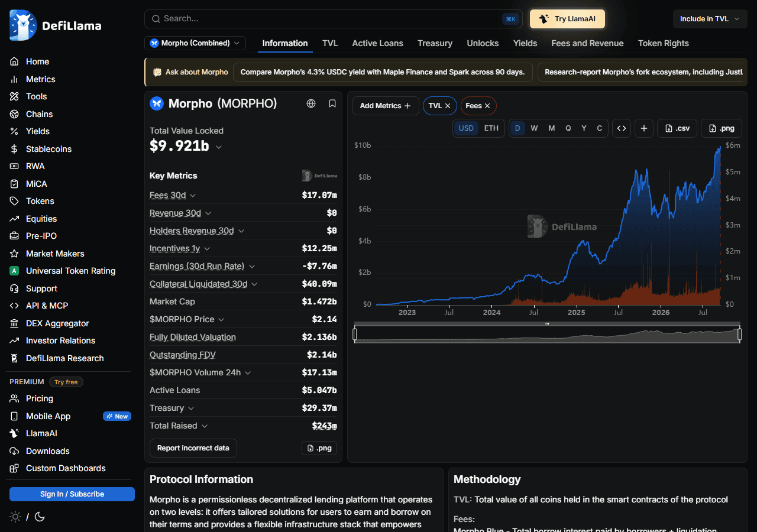Click Try LlamaAI button

(567, 19)
